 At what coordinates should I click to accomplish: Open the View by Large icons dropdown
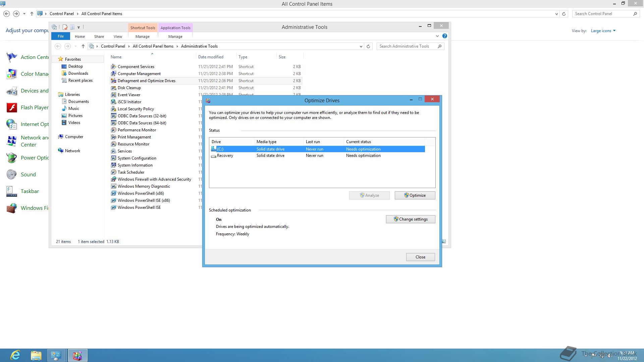pyautogui.click(x=603, y=31)
